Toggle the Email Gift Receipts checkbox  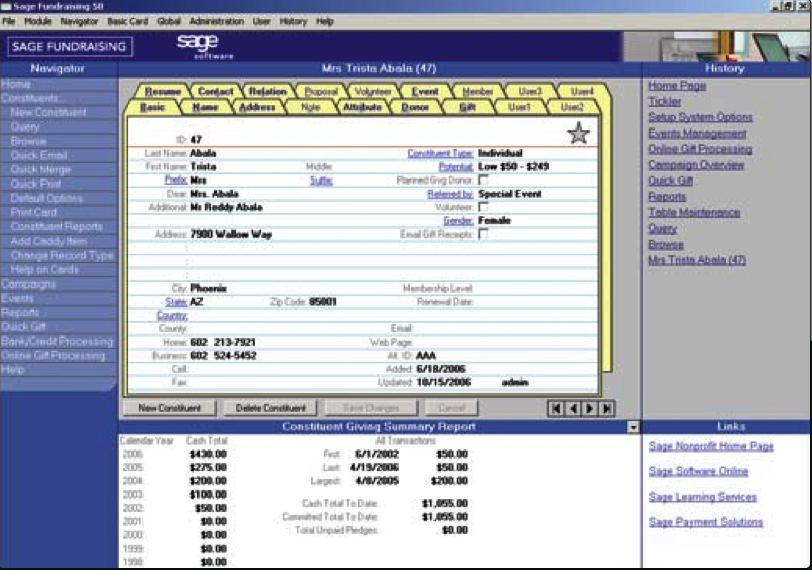(483, 234)
